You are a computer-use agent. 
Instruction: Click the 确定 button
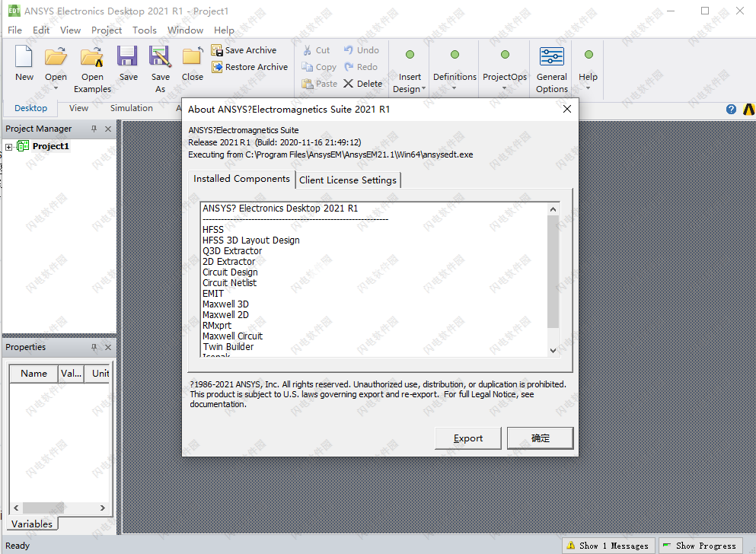[x=540, y=438]
